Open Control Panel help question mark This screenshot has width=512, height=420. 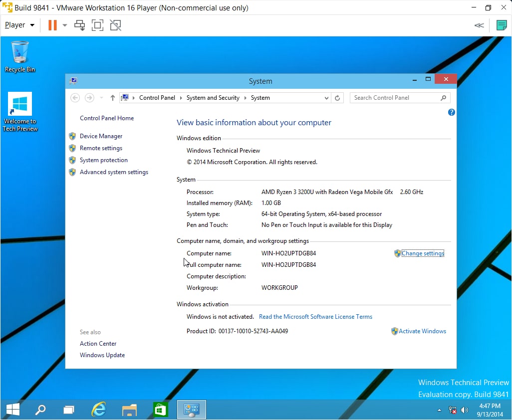tap(451, 112)
